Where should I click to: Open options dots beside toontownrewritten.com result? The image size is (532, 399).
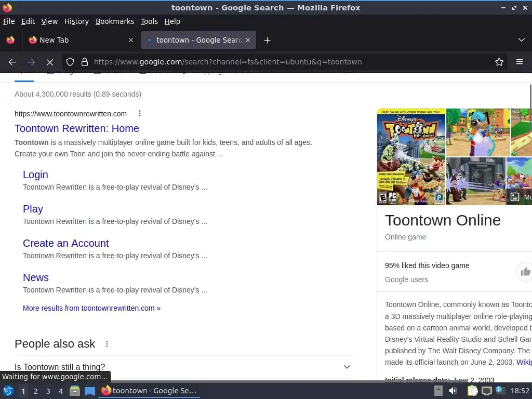tap(139, 114)
